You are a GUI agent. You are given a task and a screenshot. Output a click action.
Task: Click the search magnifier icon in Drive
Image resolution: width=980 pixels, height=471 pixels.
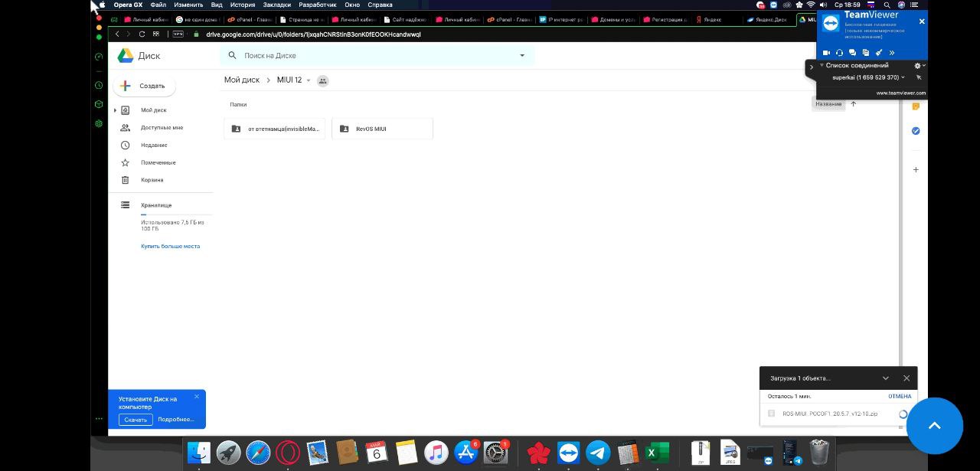(233, 55)
